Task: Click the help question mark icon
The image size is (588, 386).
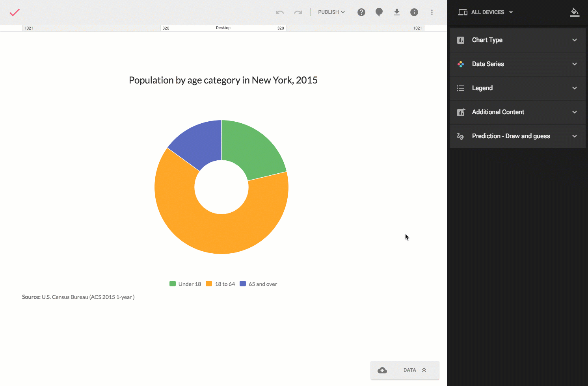Action: [x=361, y=12]
